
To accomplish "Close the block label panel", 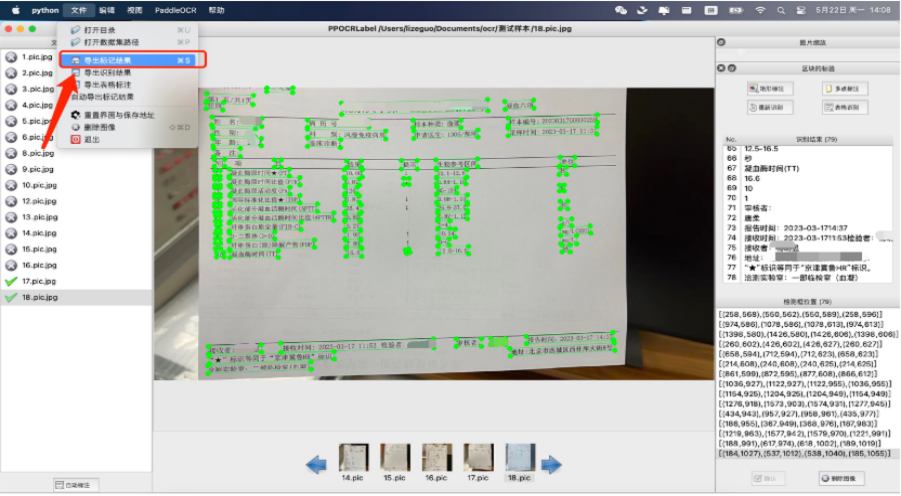I will pyautogui.click(x=721, y=68).
